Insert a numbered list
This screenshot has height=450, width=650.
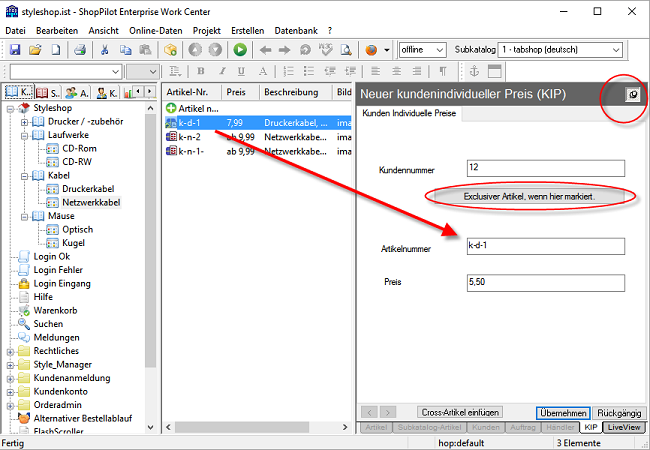point(288,71)
